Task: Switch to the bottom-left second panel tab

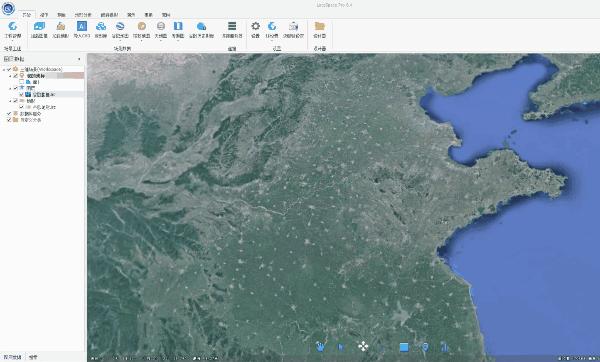Action: click(x=33, y=357)
